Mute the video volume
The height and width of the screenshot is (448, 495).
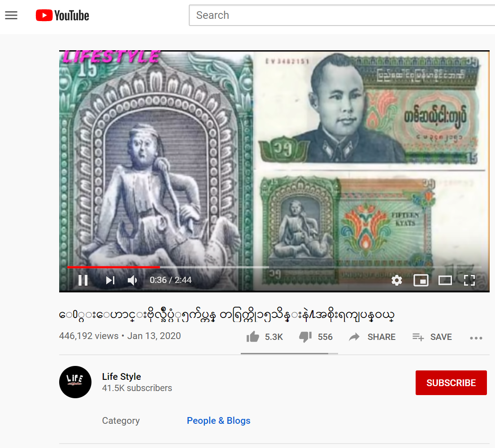(x=132, y=280)
